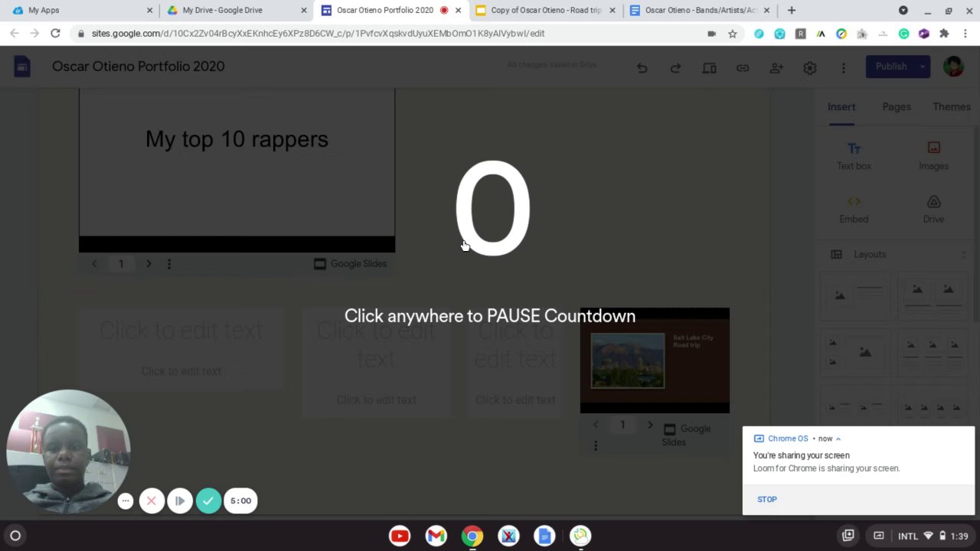Open Gmail from shelf

tap(436, 536)
